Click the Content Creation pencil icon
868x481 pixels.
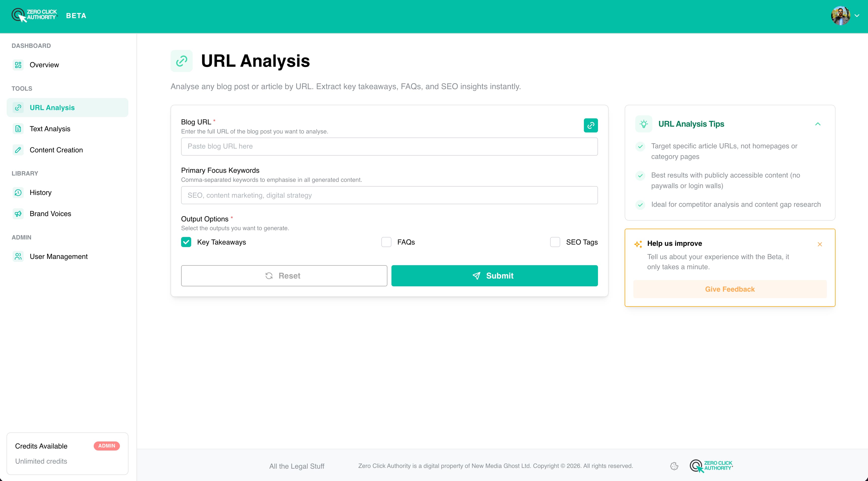coord(18,150)
